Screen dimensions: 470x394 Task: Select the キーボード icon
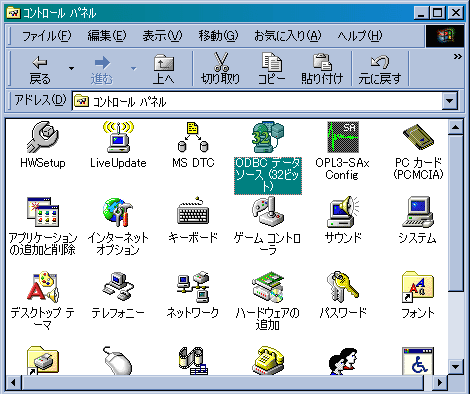coord(193,211)
